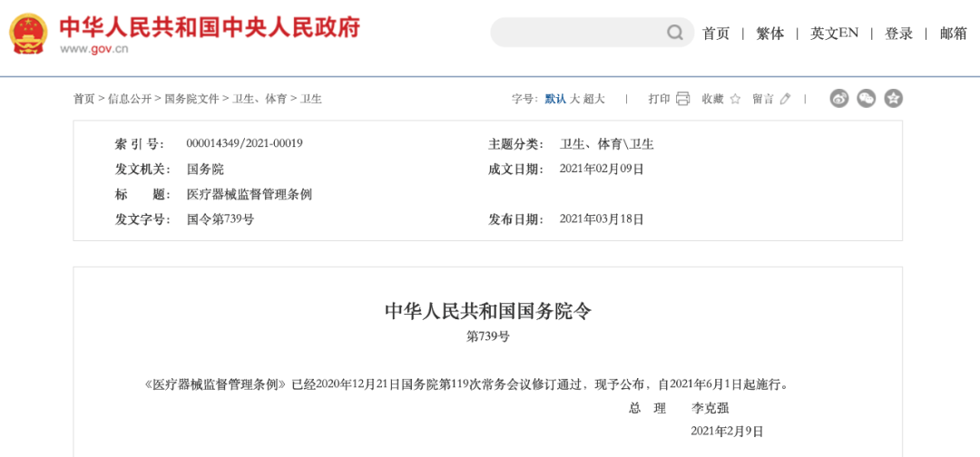Share via WeChat icon

[x=867, y=99]
